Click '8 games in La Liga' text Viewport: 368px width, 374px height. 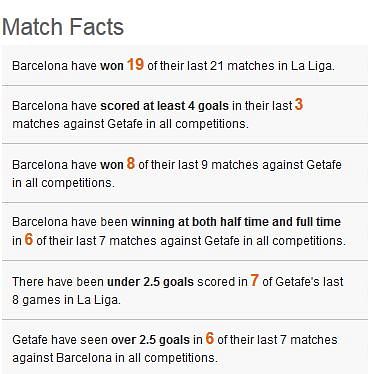point(66,300)
